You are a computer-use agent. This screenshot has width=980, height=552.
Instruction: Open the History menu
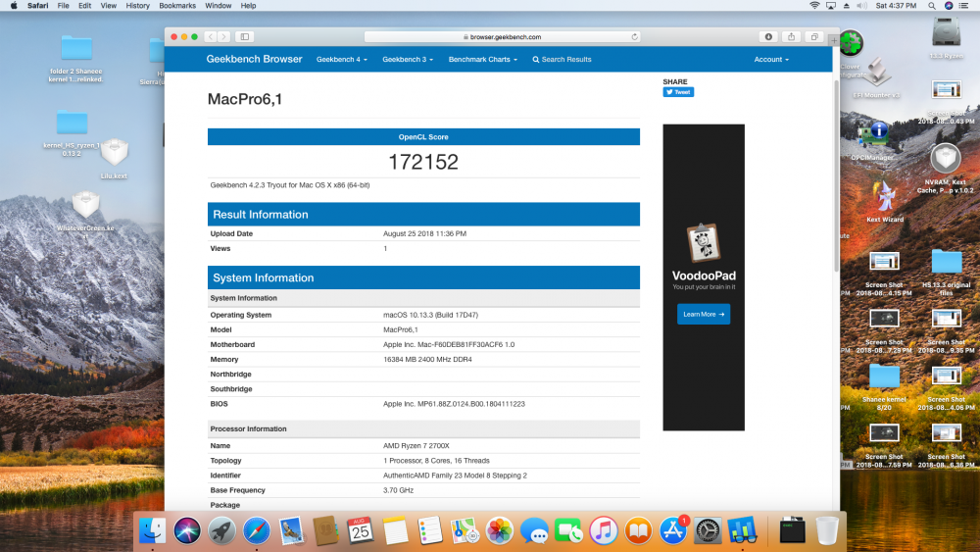[137, 6]
